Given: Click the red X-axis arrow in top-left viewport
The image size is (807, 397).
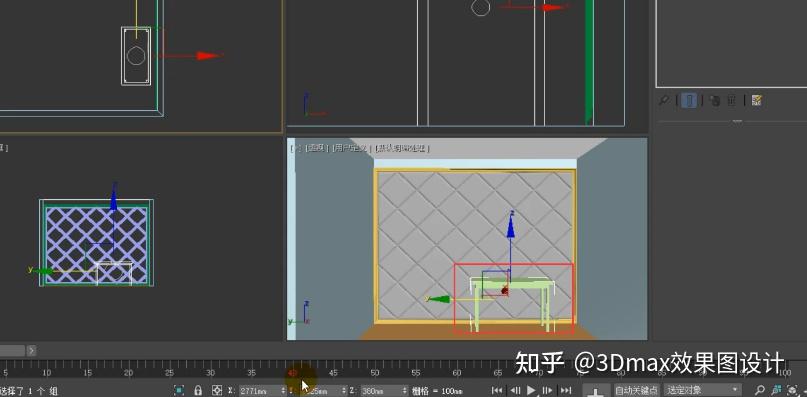Looking at the screenshot, I should (209, 56).
